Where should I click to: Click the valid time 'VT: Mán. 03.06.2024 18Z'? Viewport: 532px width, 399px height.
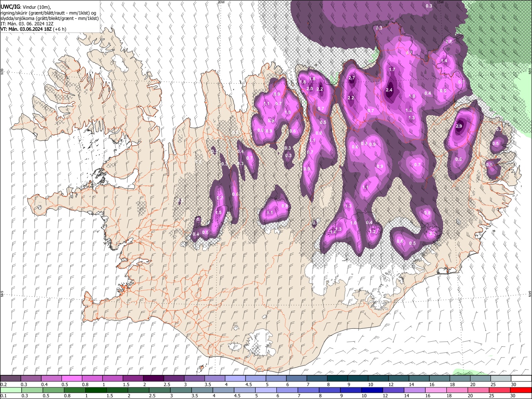pos(26,29)
